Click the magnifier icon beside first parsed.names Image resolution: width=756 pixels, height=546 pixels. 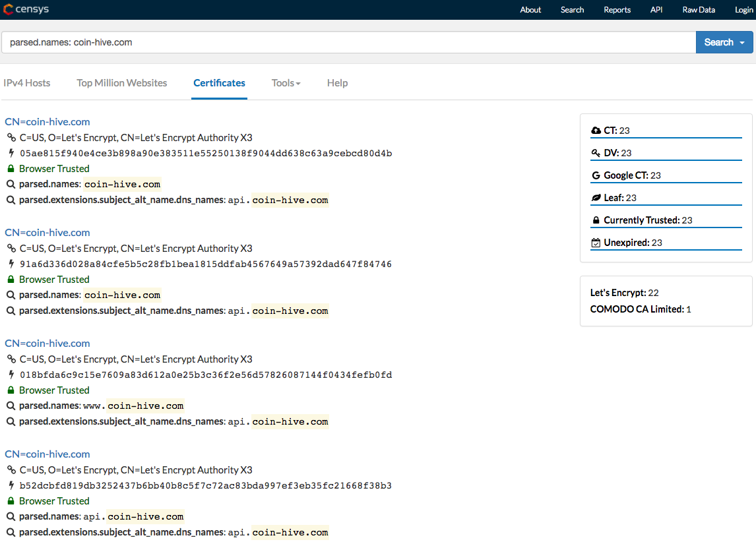pos(11,184)
